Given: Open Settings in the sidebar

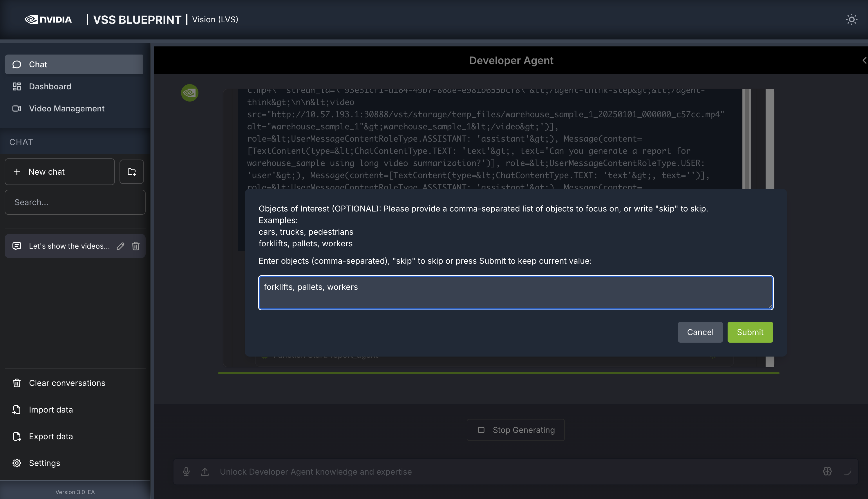Looking at the screenshot, I should point(44,463).
